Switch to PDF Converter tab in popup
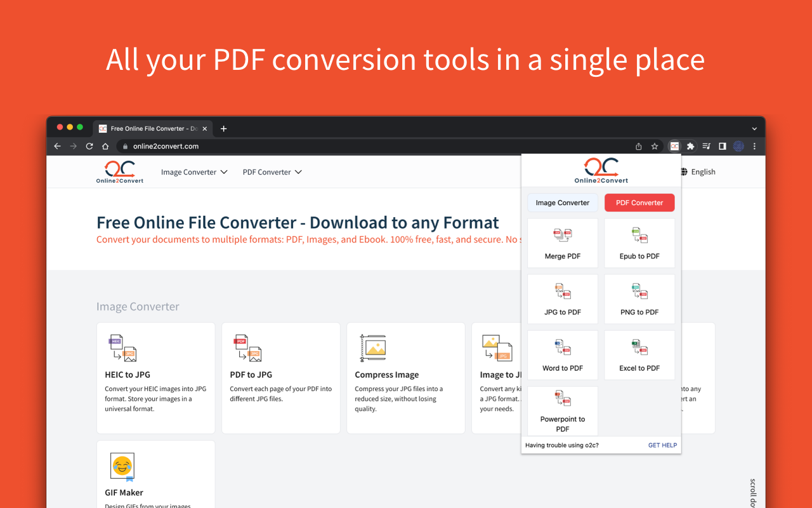This screenshot has height=508, width=812. tap(639, 203)
